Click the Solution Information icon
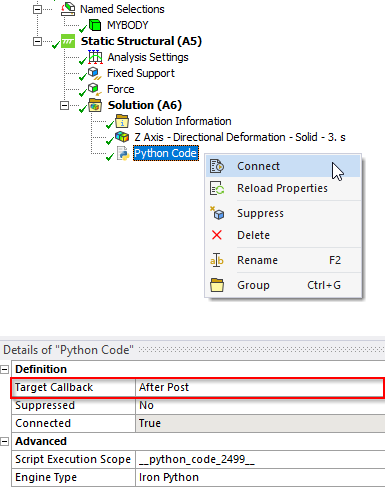Screen dimensions: 385x496 pyautogui.click(x=122, y=121)
